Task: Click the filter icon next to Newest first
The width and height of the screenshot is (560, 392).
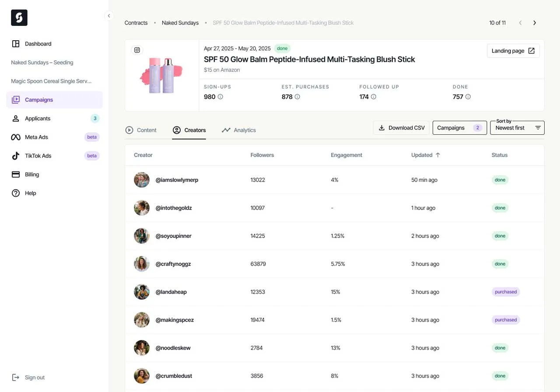Action: pyautogui.click(x=538, y=128)
